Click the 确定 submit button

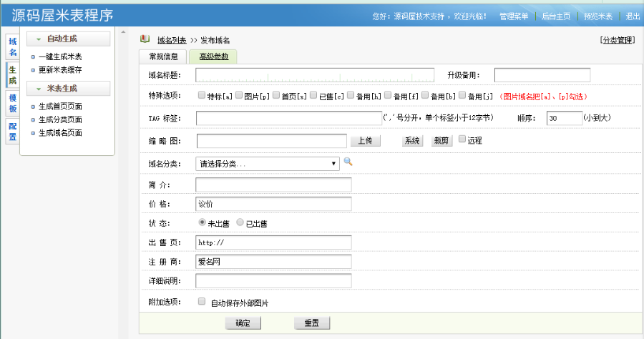click(x=243, y=323)
